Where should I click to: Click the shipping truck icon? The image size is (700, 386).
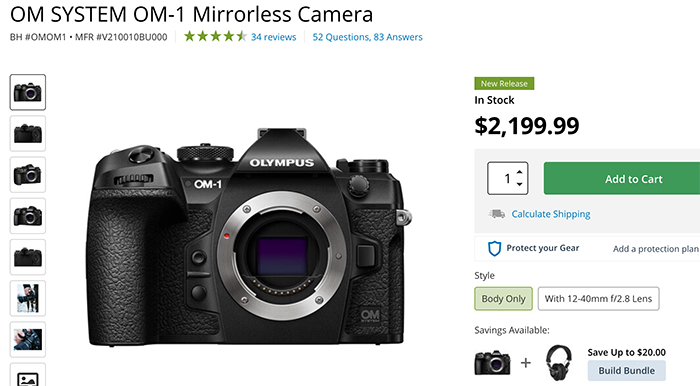coord(497,214)
